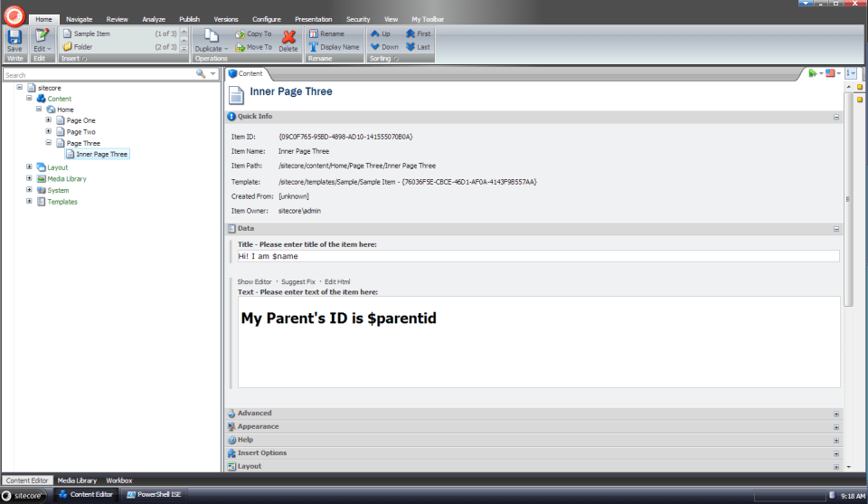Screen dimensions: 868x504
Task: Sort item to First
Action: (418, 33)
